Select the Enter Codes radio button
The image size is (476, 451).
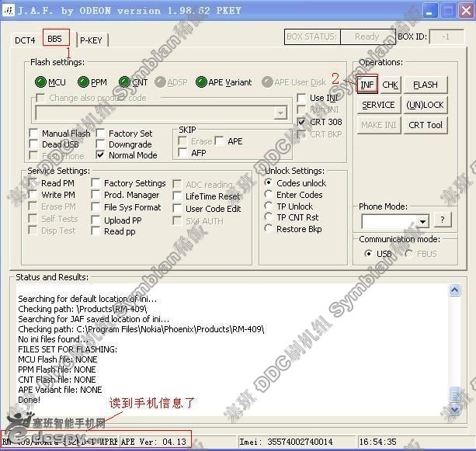click(268, 194)
